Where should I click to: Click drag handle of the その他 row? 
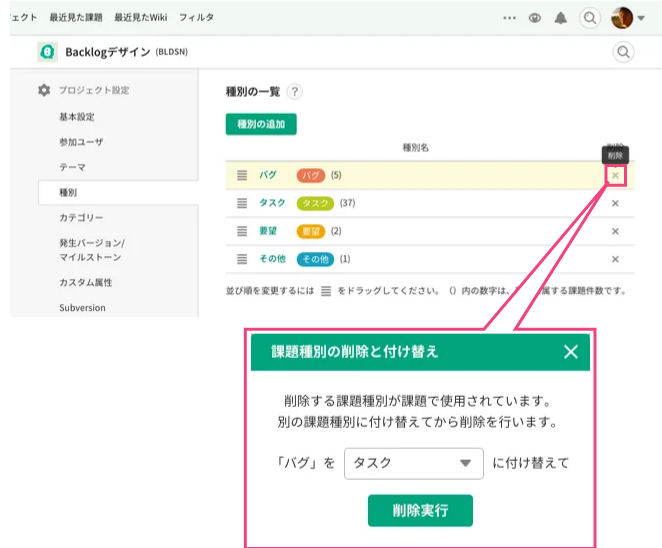pos(242,259)
